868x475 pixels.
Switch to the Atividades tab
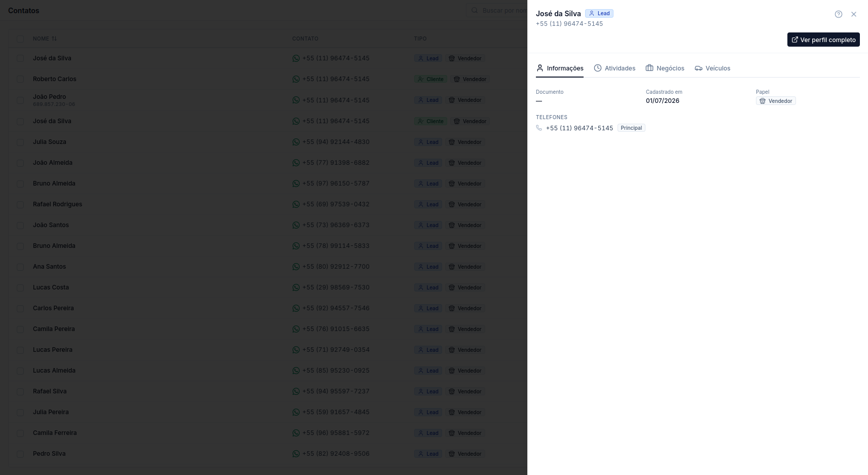(x=614, y=68)
